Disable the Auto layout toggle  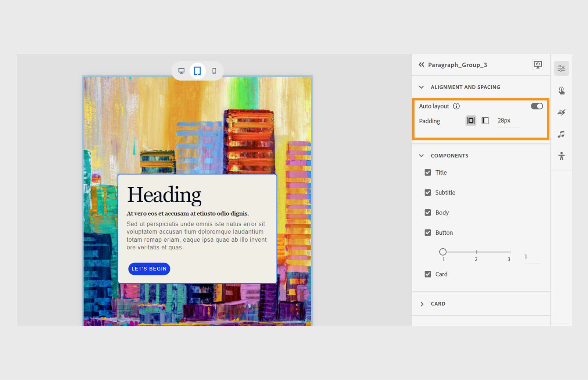pos(537,106)
